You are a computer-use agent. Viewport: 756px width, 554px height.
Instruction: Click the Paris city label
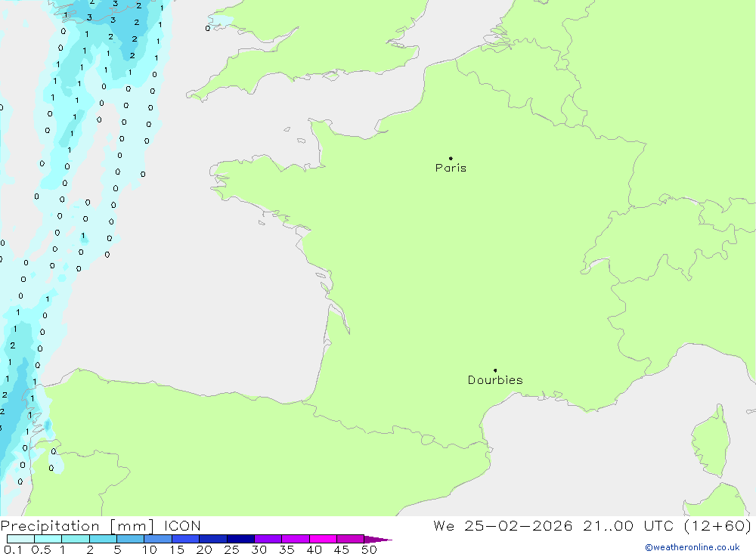(451, 168)
